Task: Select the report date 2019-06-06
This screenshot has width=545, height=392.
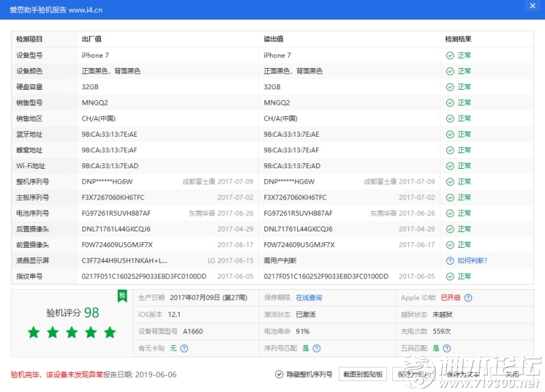Action: [x=156, y=374]
